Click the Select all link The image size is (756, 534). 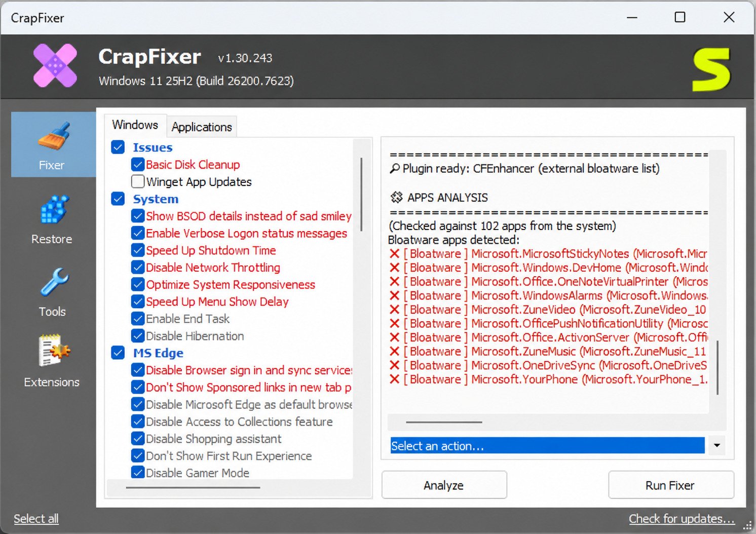coord(36,519)
